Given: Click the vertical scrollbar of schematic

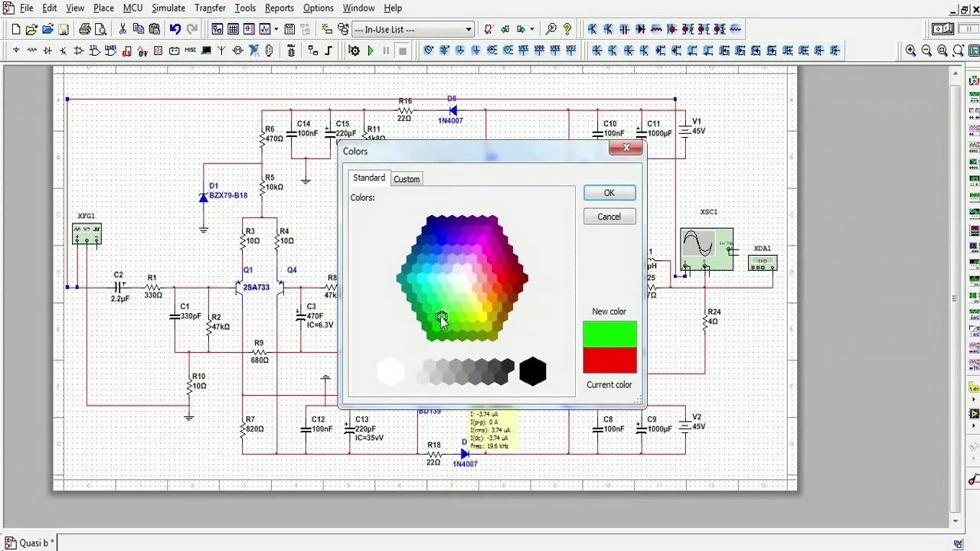Looking at the screenshot, I should tap(955, 298).
